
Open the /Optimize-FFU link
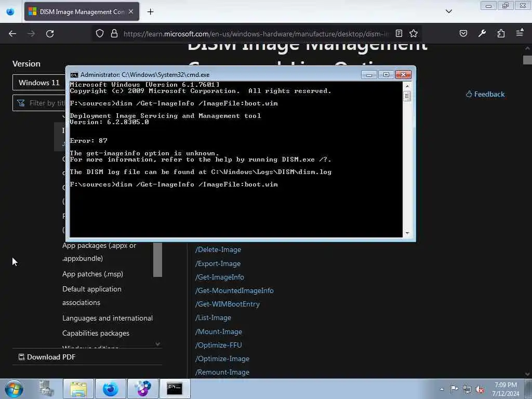click(219, 345)
